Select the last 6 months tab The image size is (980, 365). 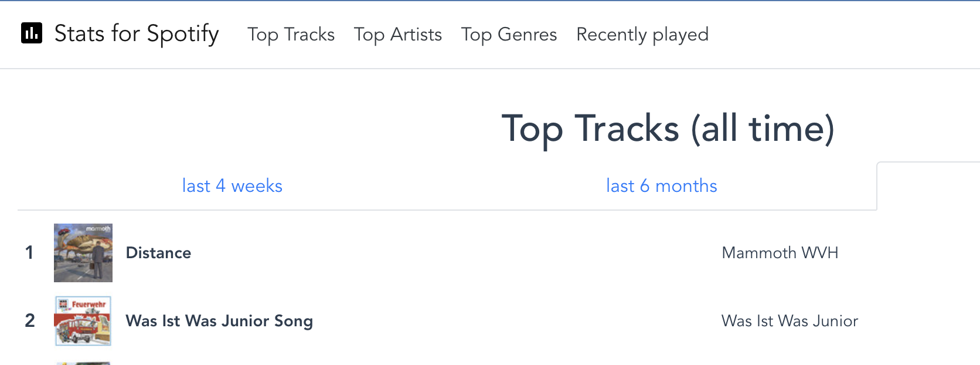661,186
